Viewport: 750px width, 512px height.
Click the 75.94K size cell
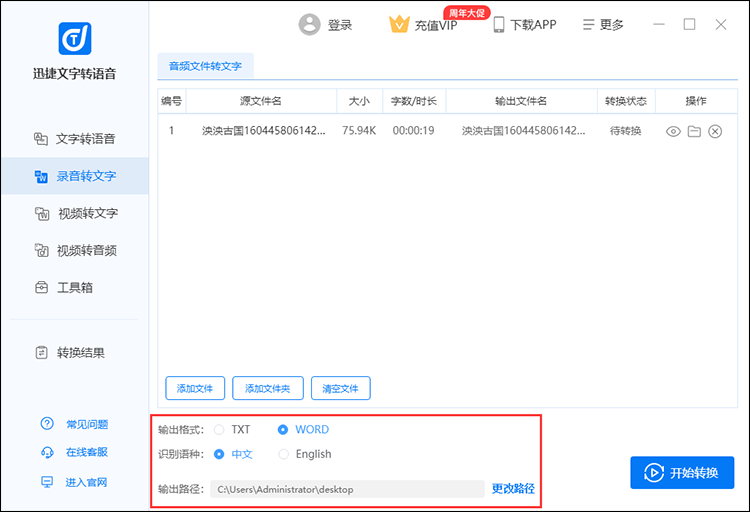point(359,131)
